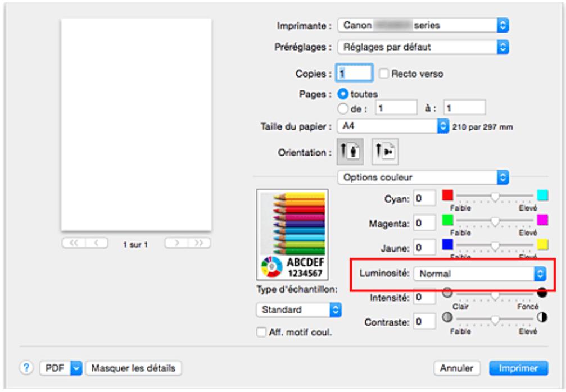The width and height of the screenshot is (566, 392).
Task: Select landscape orientation icon
Action: 385,151
